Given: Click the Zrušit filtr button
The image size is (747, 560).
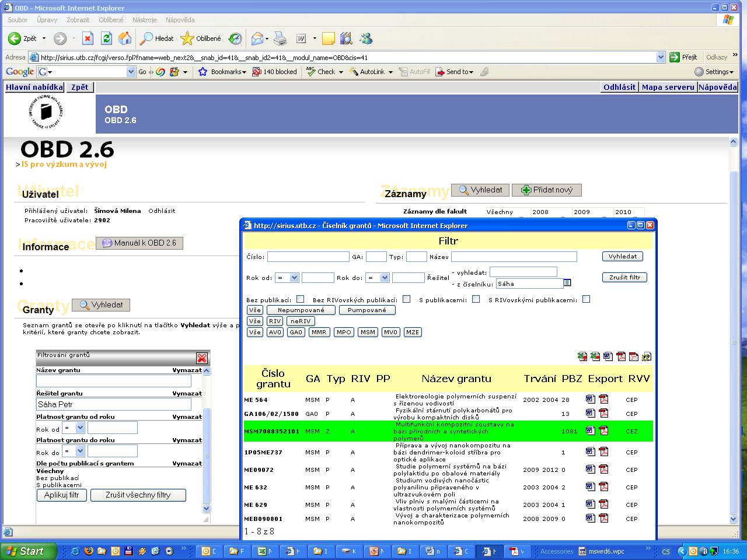Looking at the screenshot, I should pyautogui.click(x=624, y=277).
